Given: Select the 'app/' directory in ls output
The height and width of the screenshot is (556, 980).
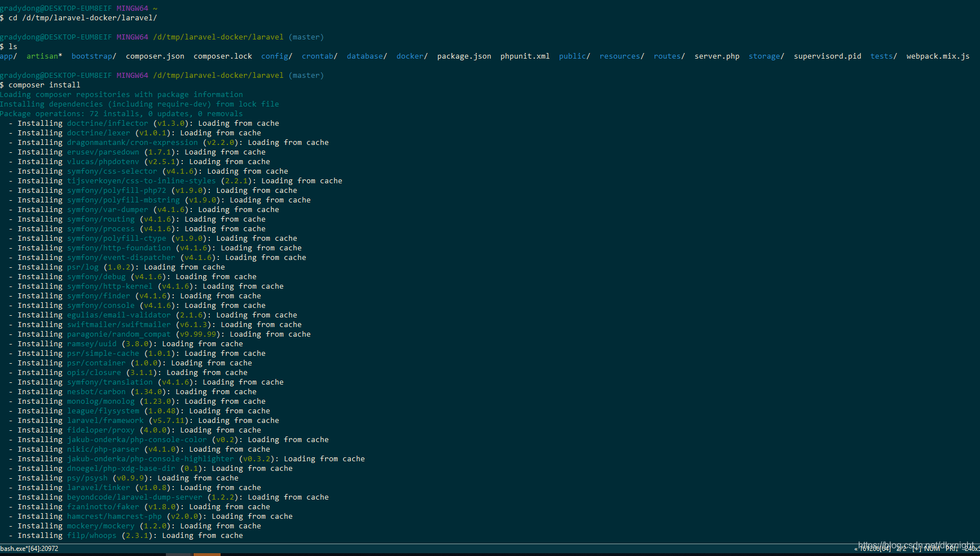Looking at the screenshot, I should [8, 56].
